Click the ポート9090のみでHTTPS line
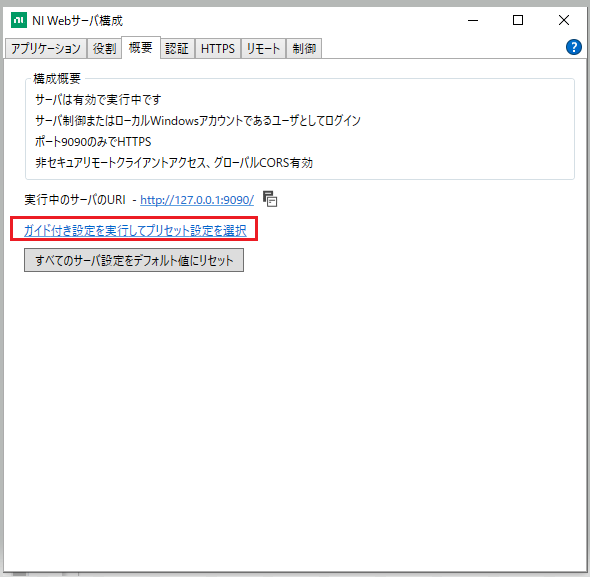This screenshot has height=577, width=590. point(93,142)
